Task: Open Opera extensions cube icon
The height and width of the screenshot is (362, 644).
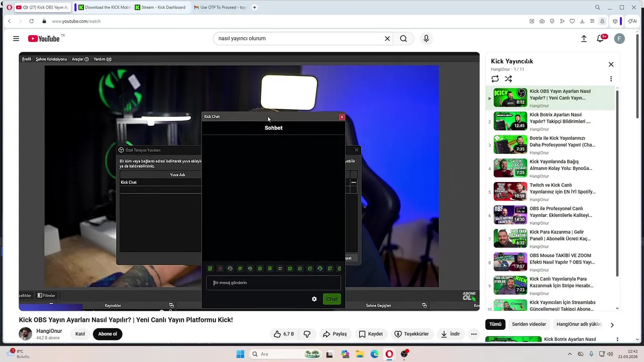Action: 615,21
